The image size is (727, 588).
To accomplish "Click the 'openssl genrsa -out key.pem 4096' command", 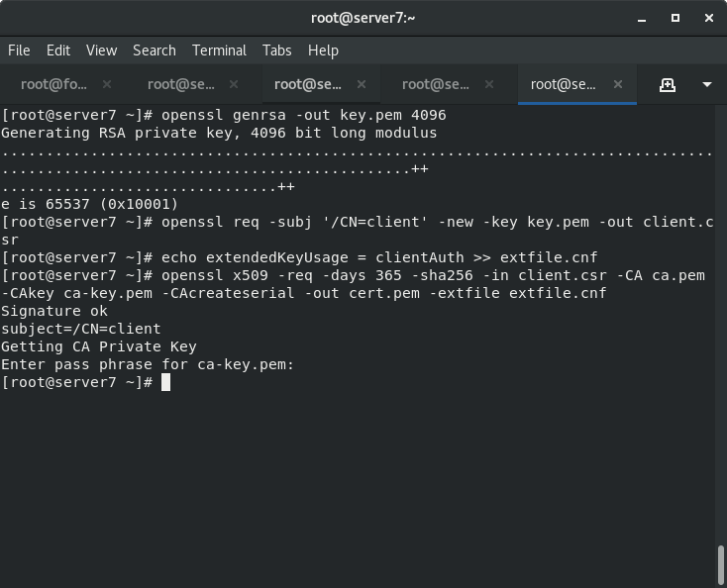I will coord(304,115).
